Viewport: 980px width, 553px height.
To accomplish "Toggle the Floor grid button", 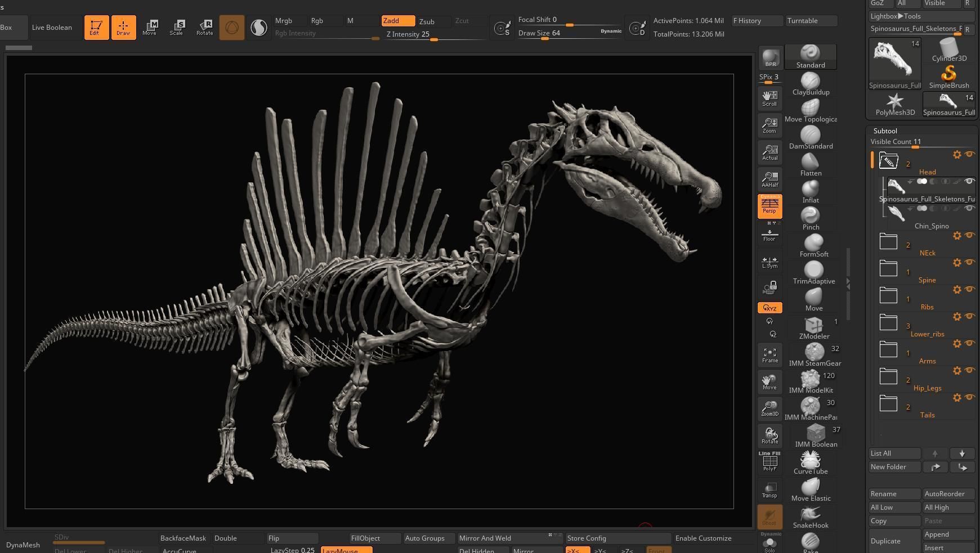I will click(x=769, y=234).
